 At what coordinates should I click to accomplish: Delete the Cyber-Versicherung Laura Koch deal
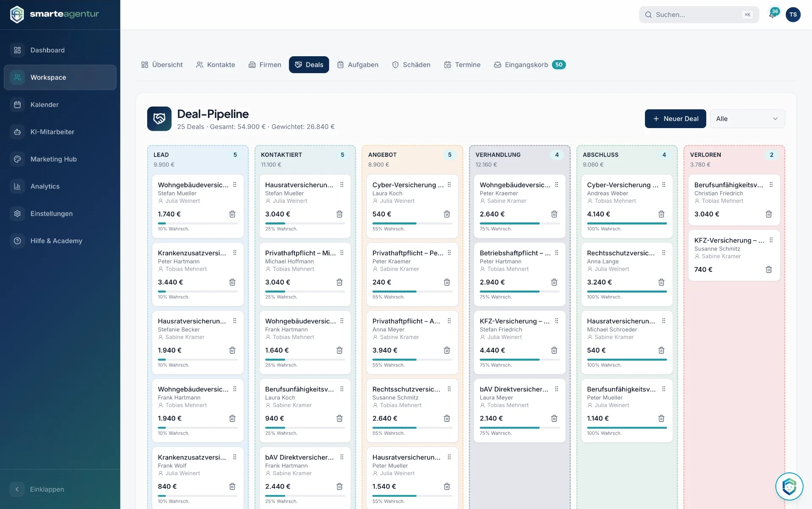(447, 214)
